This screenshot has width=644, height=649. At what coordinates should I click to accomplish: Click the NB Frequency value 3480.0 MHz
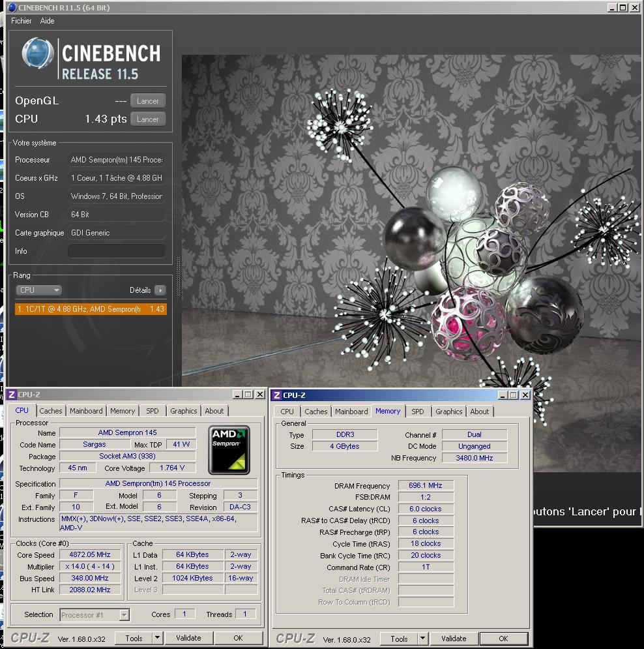pyautogui.click(x=475, y=458)
